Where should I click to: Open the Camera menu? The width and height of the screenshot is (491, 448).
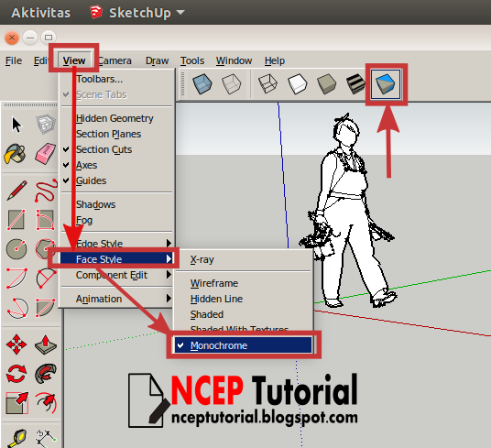[x=115, y=60]
